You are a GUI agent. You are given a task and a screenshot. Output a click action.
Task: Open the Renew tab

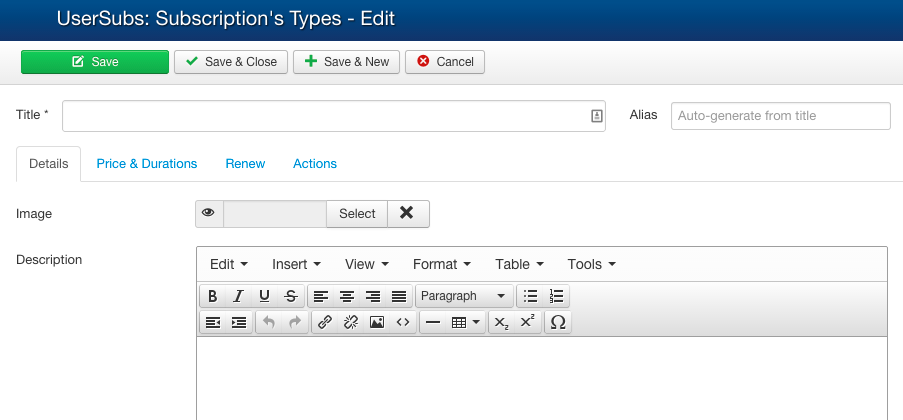click(x=245, y=164)
